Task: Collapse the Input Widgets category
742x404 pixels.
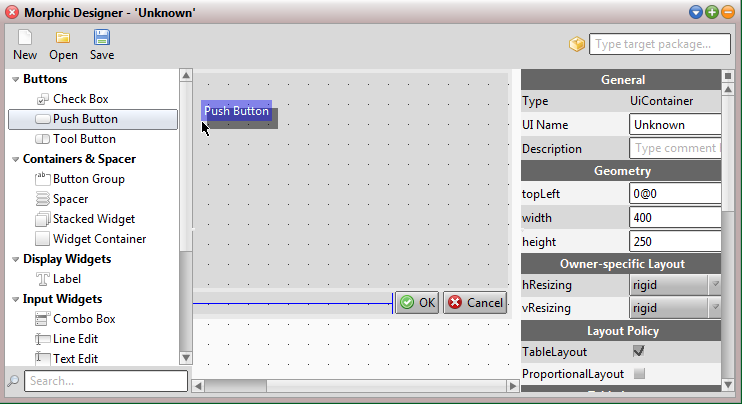Action: [x=15, y=299]
